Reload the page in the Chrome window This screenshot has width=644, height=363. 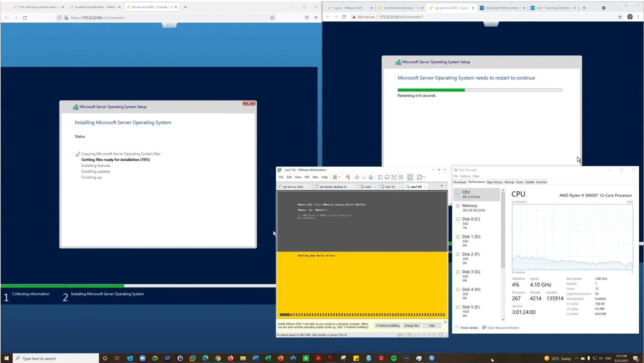[x=344, y=17]
